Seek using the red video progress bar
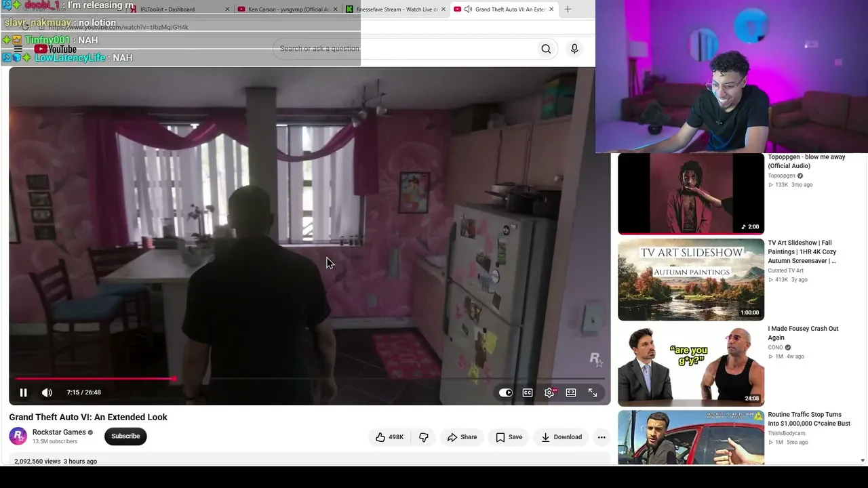868x488 pixels. click(x=310, y=379)
